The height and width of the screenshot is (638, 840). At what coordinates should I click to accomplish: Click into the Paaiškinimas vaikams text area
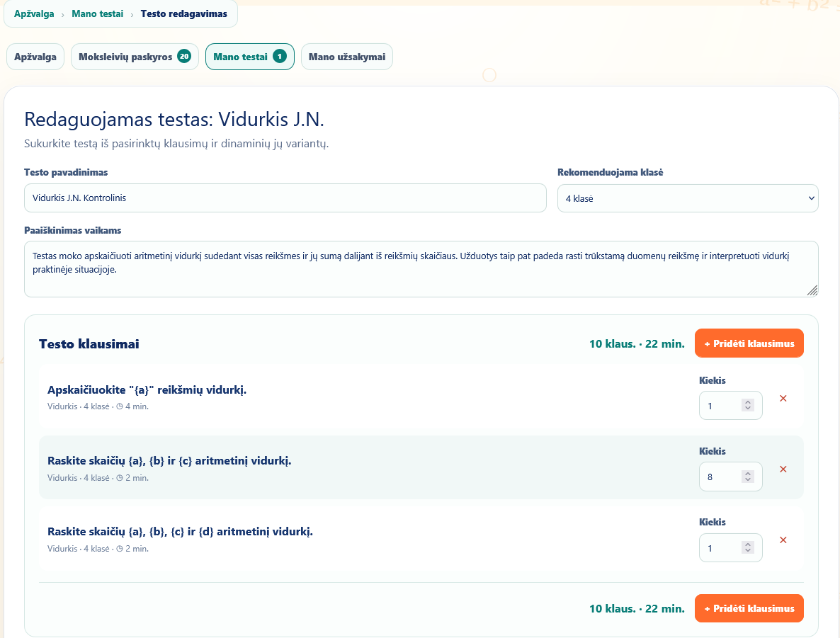(x=421, y=269)
